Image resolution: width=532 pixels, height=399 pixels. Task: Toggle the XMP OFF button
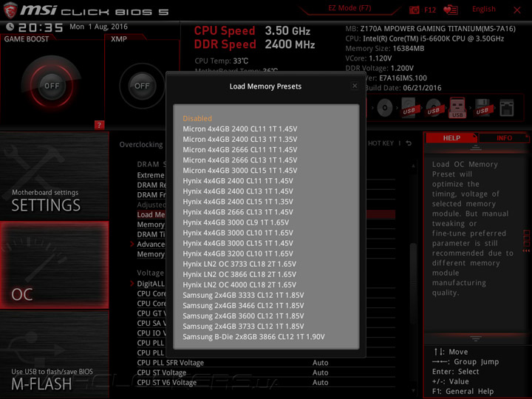[x=142, y=86]
